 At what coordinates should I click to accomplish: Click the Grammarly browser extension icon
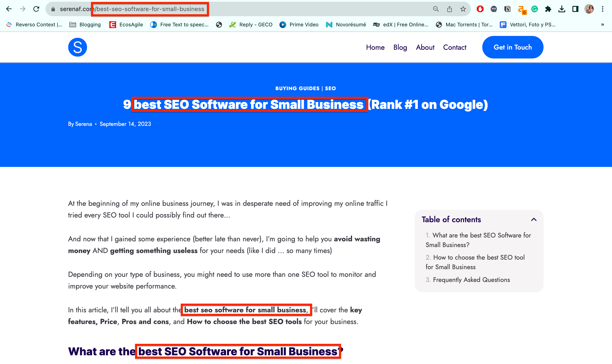(534, 9)
